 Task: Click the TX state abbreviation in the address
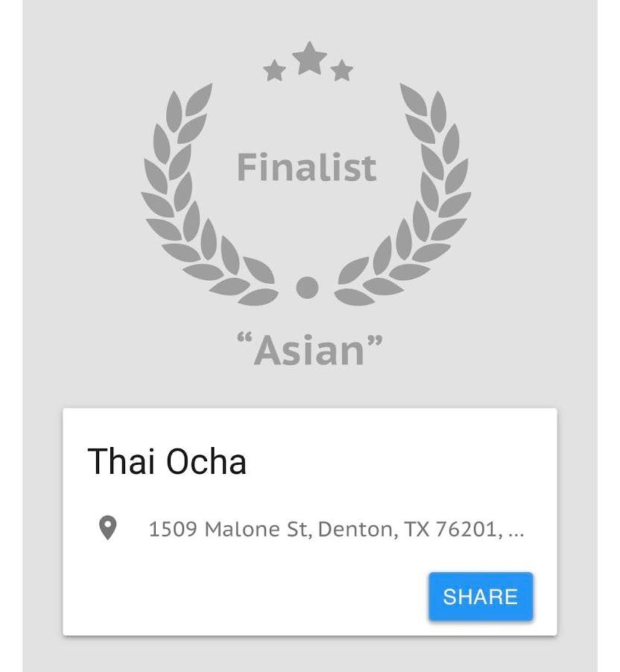point(414,530)
